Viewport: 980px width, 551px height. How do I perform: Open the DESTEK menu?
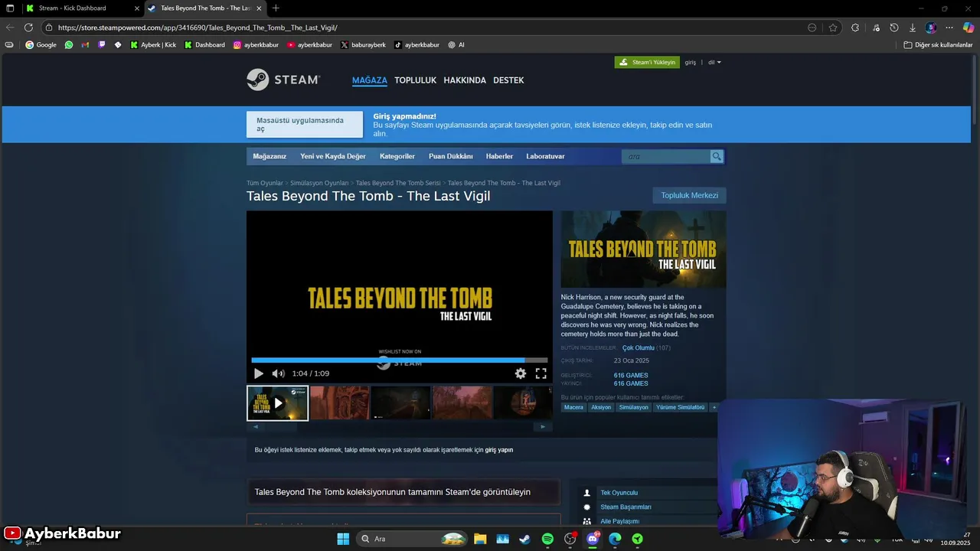pyautogui.click(x=508, y=80)
